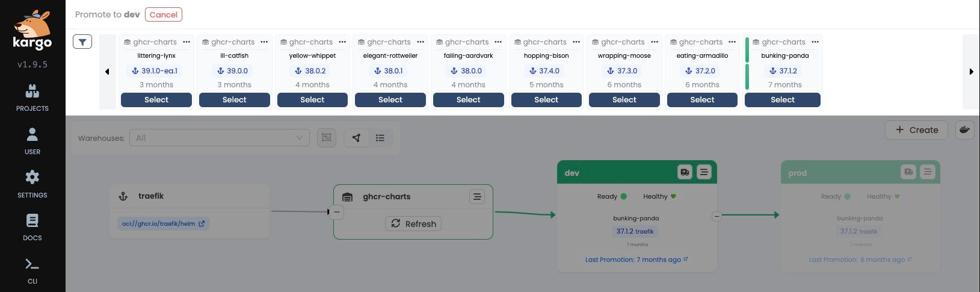This screenshot has height=292, width=980.
Task: Click the ghcr-charts warehouse menu icon
Action: [476, 197]
